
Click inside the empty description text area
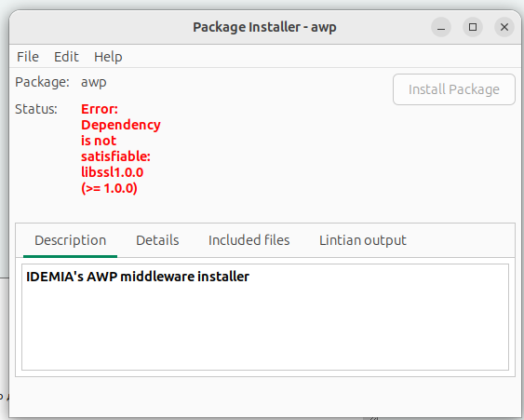tap(265, 328)
